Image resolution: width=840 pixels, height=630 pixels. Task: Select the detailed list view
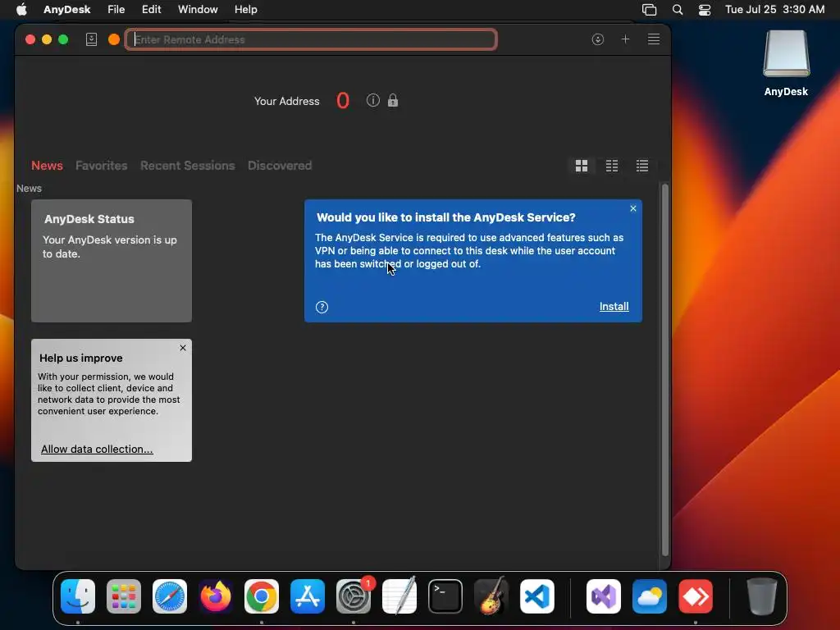641,166
